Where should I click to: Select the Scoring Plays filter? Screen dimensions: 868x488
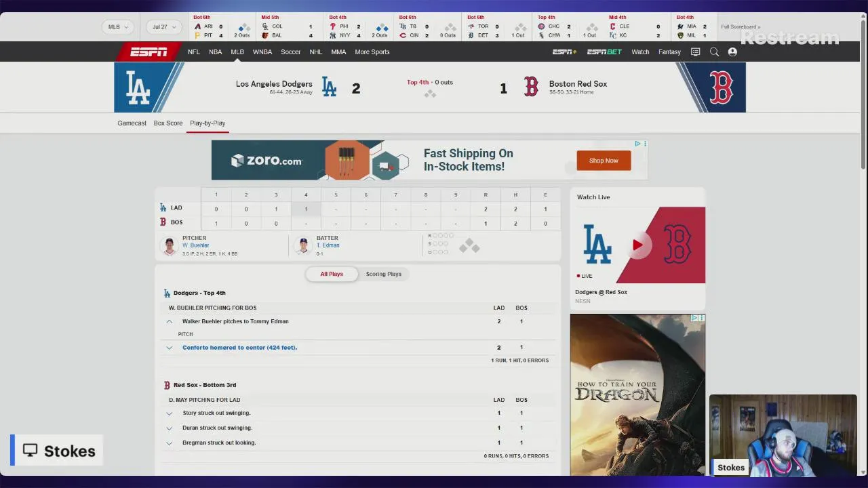pos(384,274)
